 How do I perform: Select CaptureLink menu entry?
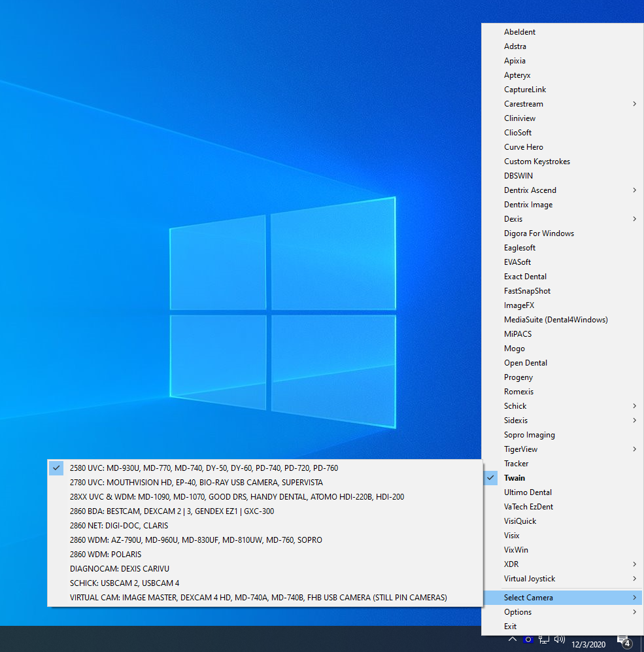point(562,90)
